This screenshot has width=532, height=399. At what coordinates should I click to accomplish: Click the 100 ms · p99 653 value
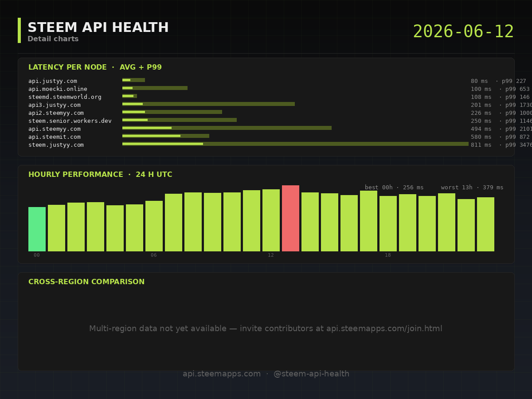(x=500, y=89)
